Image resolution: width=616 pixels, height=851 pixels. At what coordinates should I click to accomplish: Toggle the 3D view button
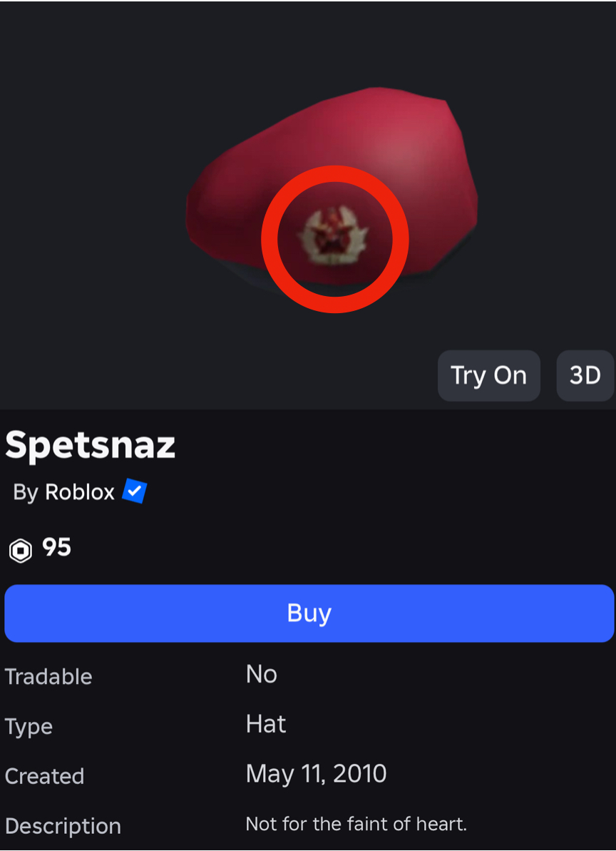tap(585, 376)
